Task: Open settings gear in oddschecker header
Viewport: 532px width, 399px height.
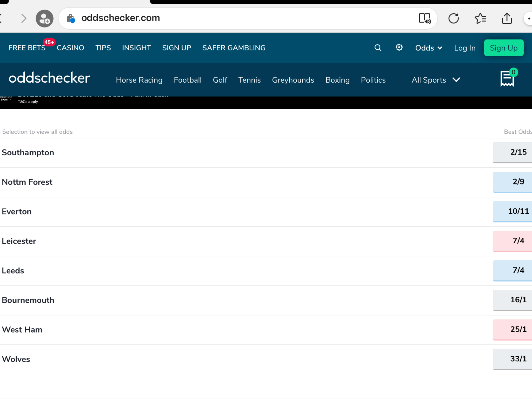Action: [x=399, y=47]
